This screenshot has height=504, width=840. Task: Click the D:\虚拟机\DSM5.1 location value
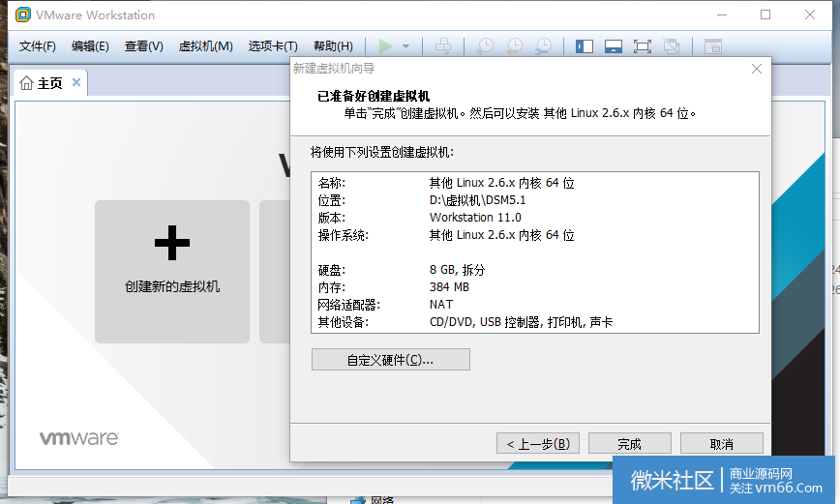click(477, 200)
